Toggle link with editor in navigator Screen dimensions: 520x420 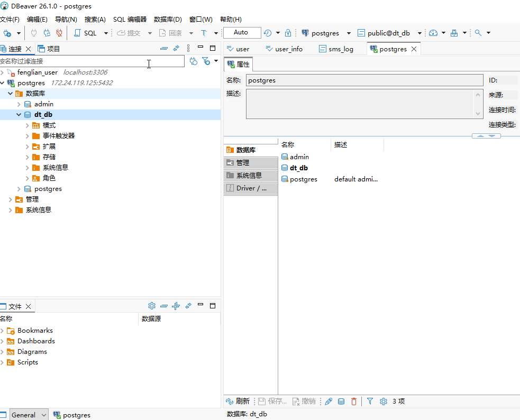tap(176, 48)
